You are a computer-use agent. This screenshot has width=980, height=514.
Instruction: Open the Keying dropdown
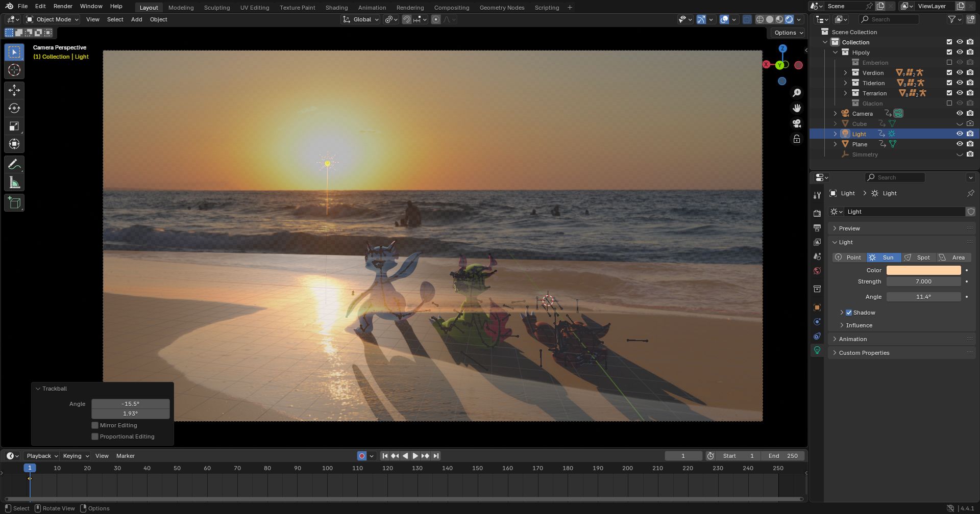(x=76, y=456)
